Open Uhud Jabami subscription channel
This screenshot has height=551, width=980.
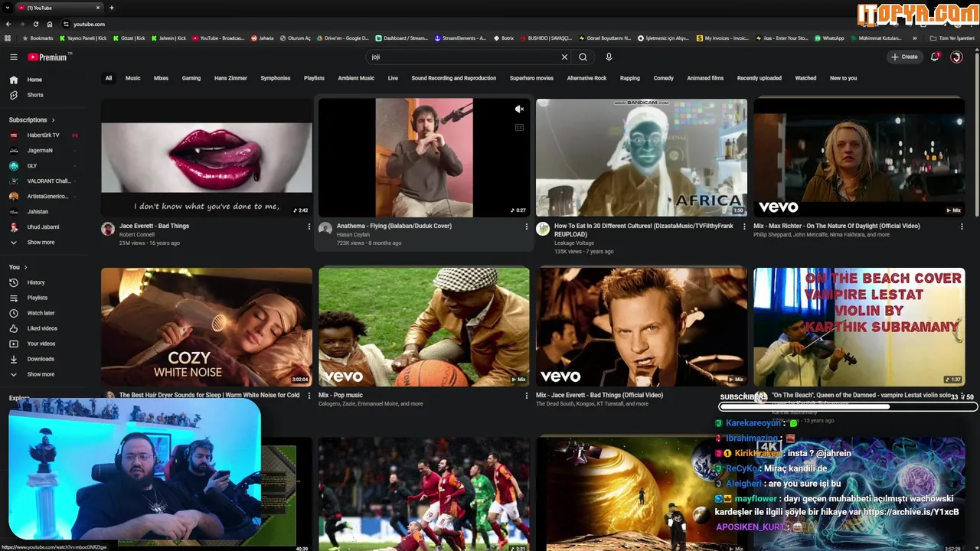(43, 227)
